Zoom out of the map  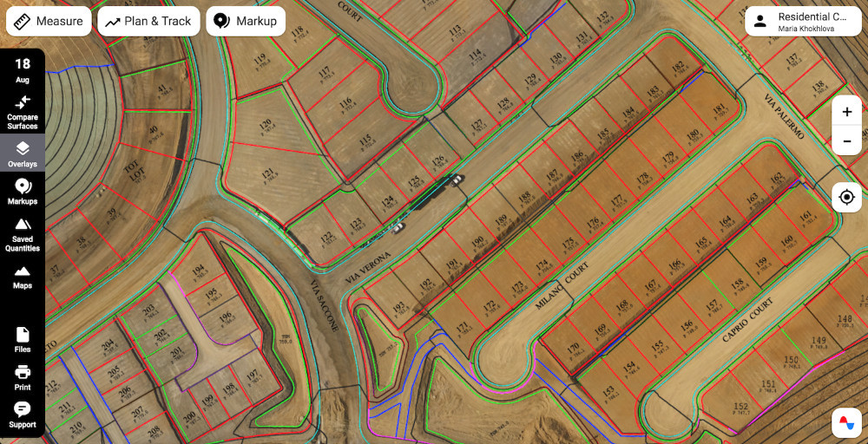point(846,140)
